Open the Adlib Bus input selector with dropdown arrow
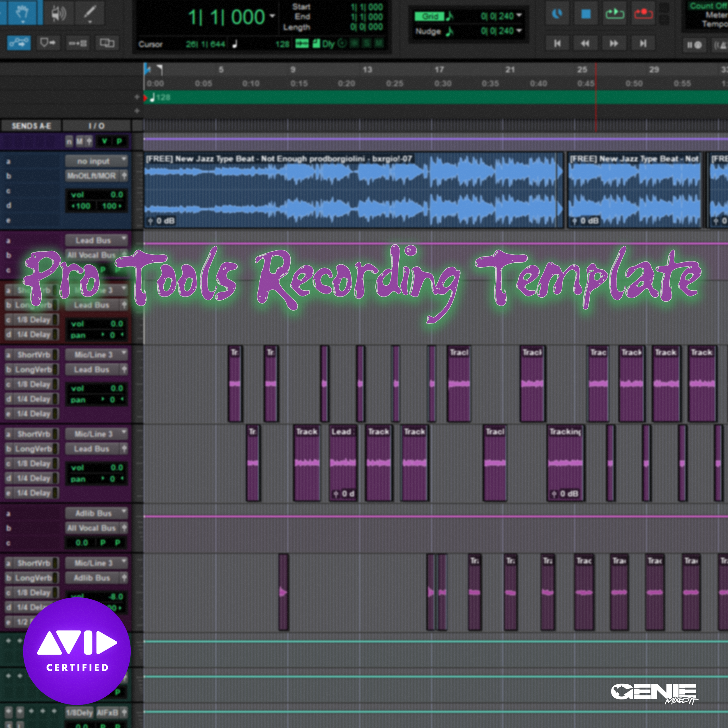Image resolution: width=728 pixels, height=728 pixels. pyautogui.click(x=96, y=513)
